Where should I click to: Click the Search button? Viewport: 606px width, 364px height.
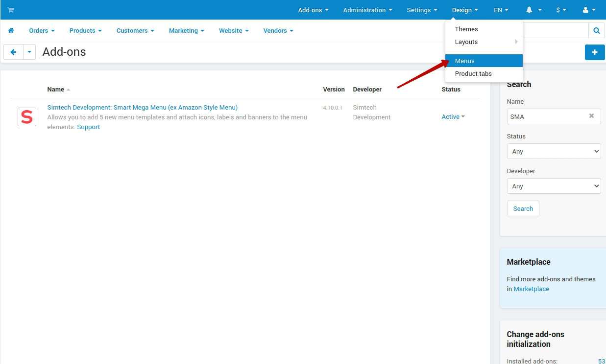click(x=523, y=208)
